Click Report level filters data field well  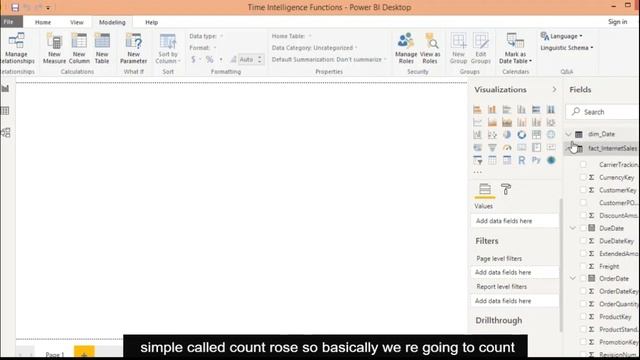point(515,301)
